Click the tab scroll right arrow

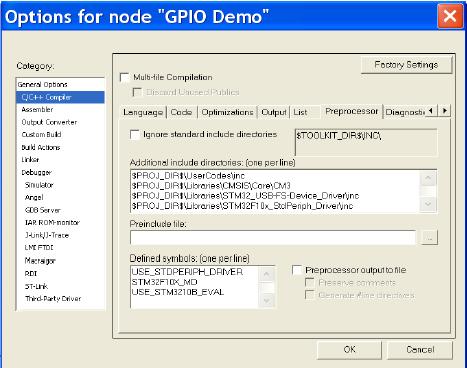pyautogui.click(x=444, y=111)
